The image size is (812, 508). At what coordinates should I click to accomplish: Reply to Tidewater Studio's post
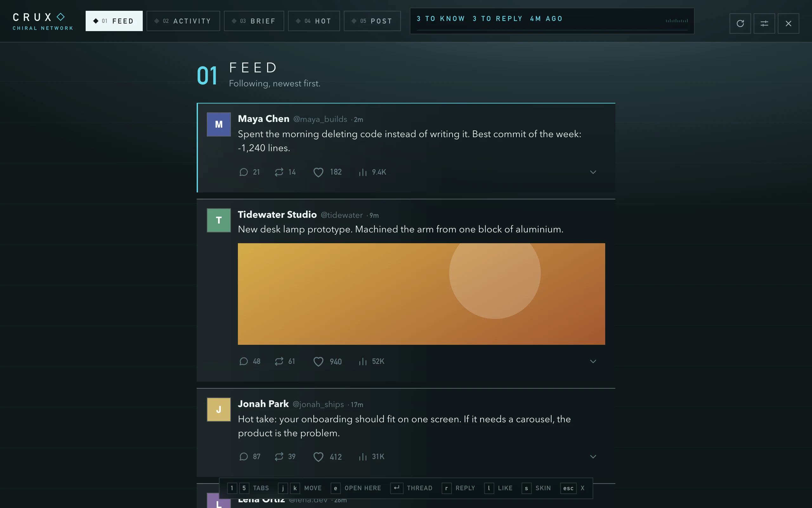pos(250,362)
